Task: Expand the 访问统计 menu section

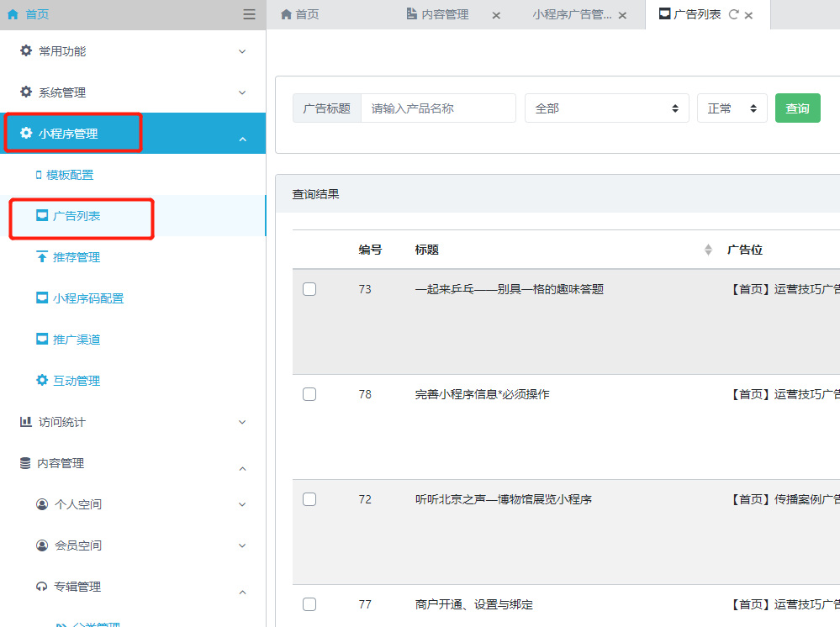Action: [133, 422]
